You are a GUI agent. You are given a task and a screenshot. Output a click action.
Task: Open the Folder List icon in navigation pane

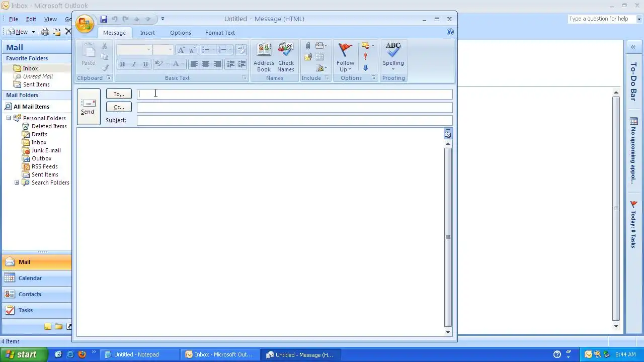[x=59, y=326]
